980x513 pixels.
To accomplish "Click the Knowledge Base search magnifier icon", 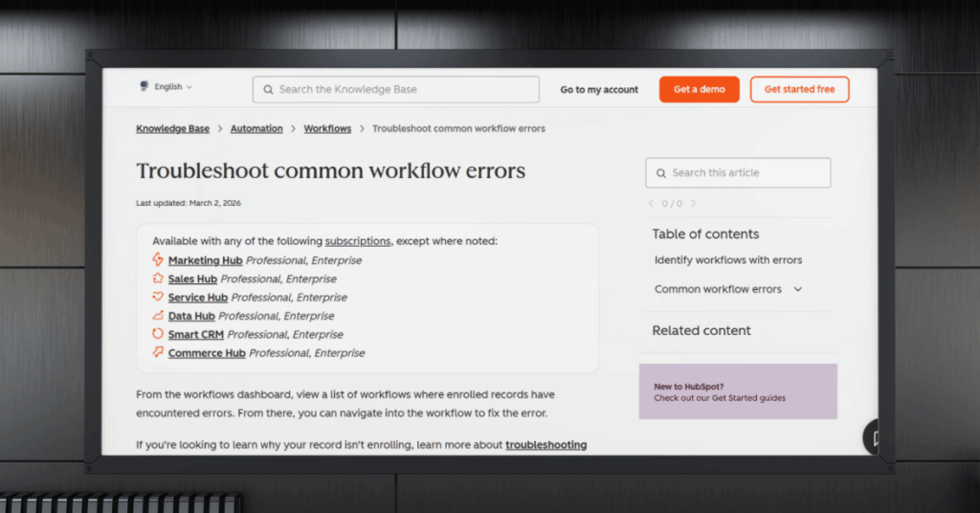I will tap(268, 90).
